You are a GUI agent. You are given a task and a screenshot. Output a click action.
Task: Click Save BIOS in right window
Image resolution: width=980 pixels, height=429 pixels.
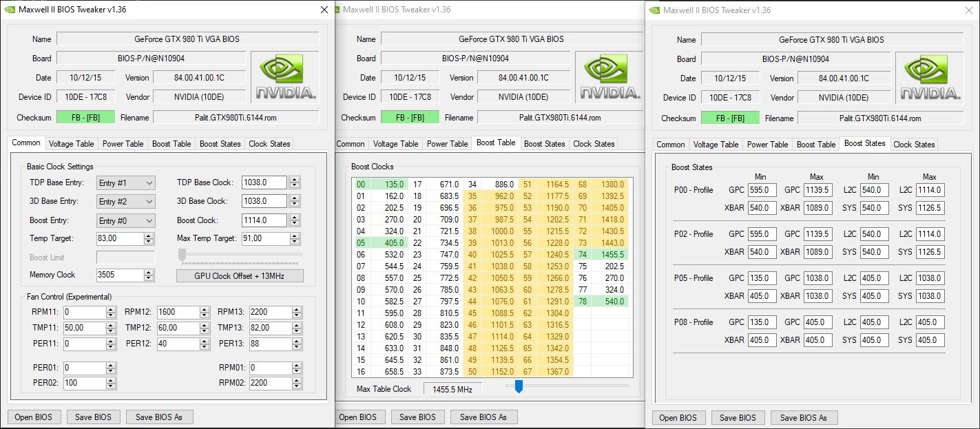(x=738, y=417)
